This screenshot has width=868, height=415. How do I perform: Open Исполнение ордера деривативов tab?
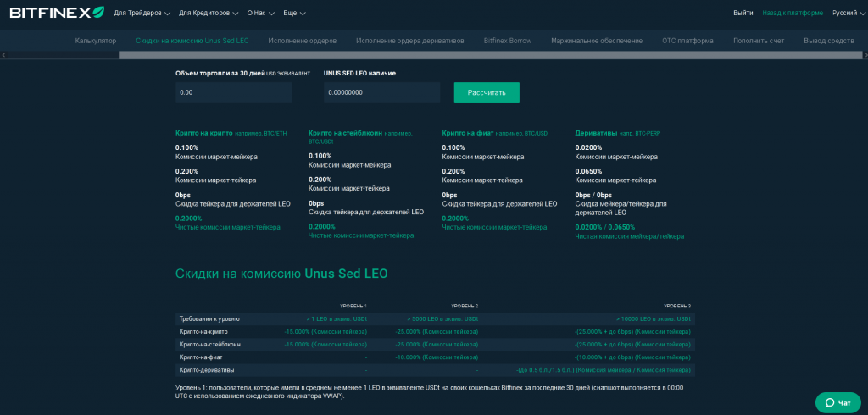pyautogui.click(x=409, y=41)
